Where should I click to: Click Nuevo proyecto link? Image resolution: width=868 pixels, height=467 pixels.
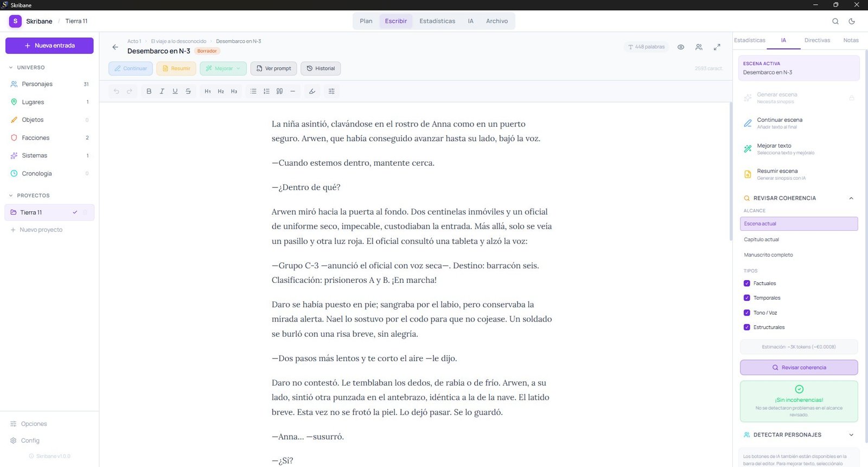click(36, 230)
